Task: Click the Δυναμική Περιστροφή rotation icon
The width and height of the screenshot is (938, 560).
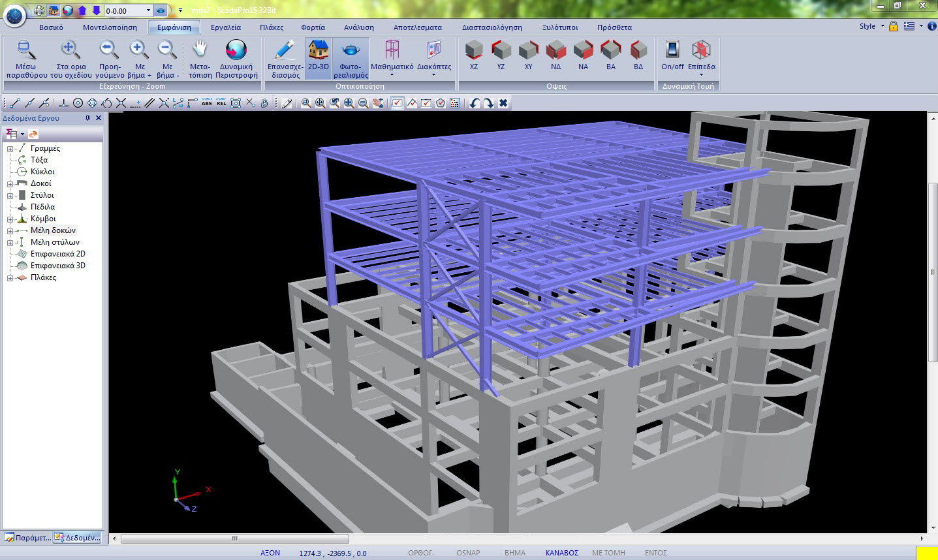Action: point(236,51)
